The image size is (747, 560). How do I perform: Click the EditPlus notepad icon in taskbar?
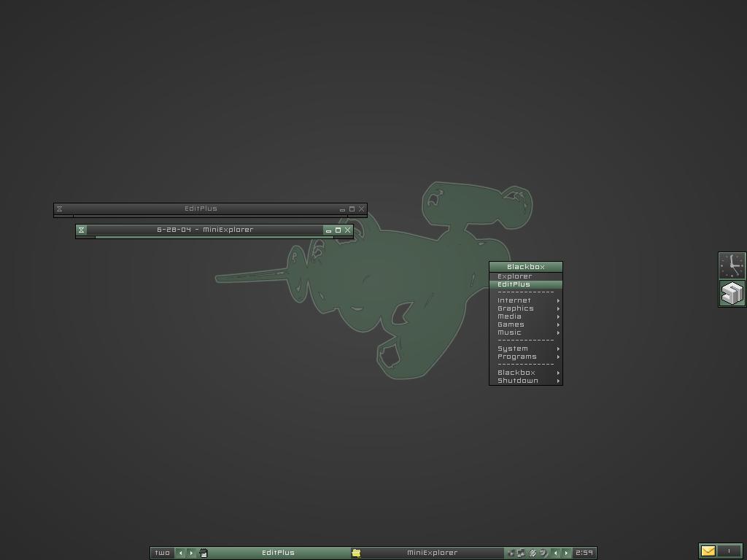coord(204,553)
